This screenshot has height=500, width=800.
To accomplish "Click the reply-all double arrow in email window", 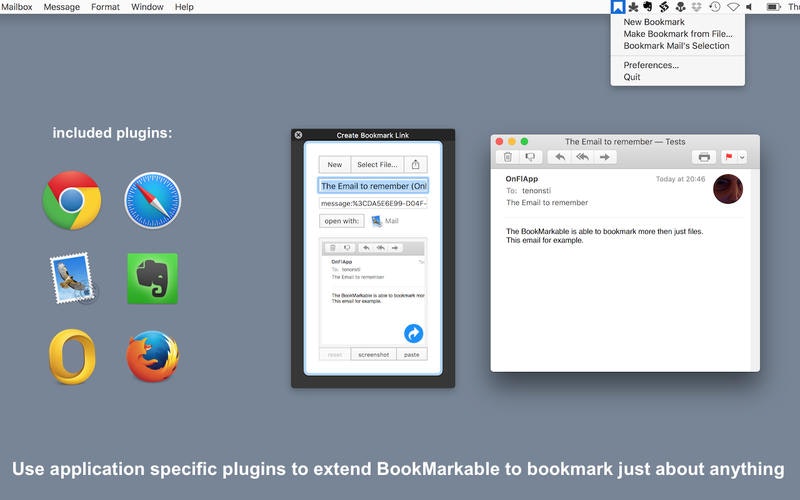I will 582,157.
